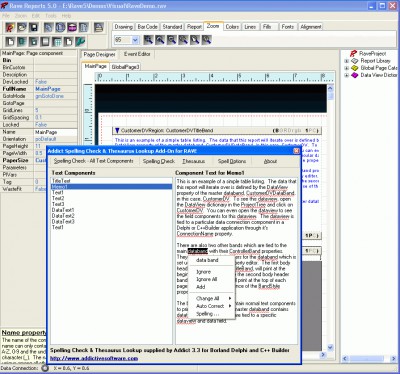Image resolution: width=400 pixels, height=374 pixels.
Task: Switch to the Bar Code toolbar tab
Action: [x=147, y=27]
